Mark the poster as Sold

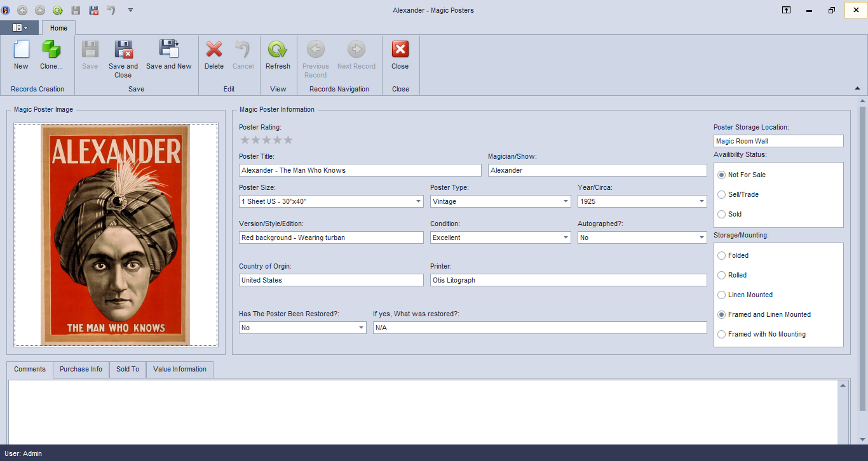[x=729, y=214]
